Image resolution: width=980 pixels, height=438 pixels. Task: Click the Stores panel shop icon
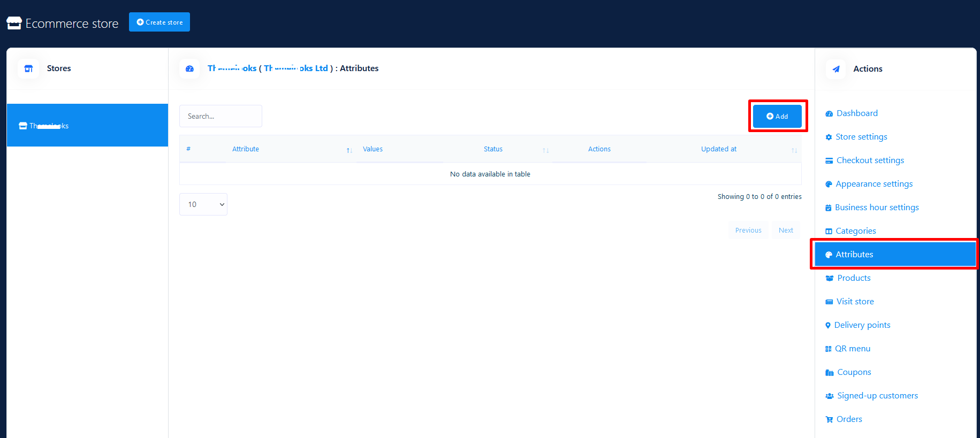[29, 68]
